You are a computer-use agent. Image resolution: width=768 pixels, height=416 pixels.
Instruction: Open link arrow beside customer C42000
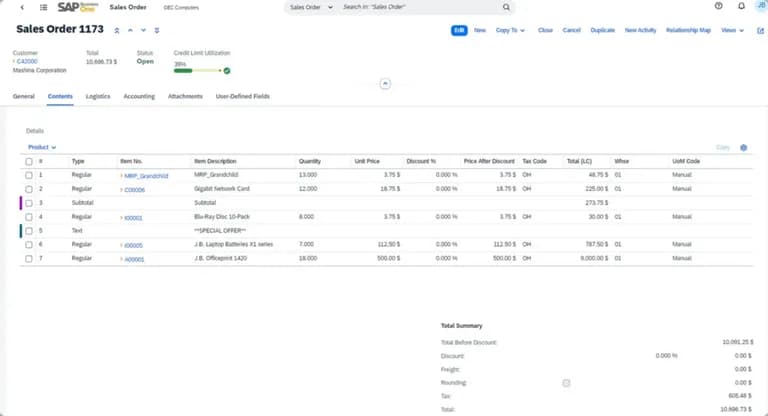(14, 61)
